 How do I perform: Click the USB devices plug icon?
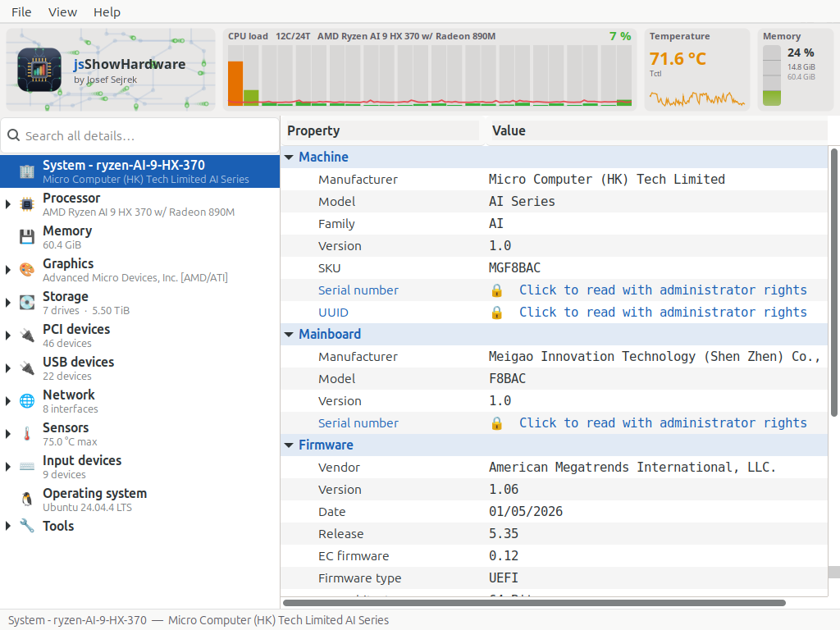click(27, 368)
